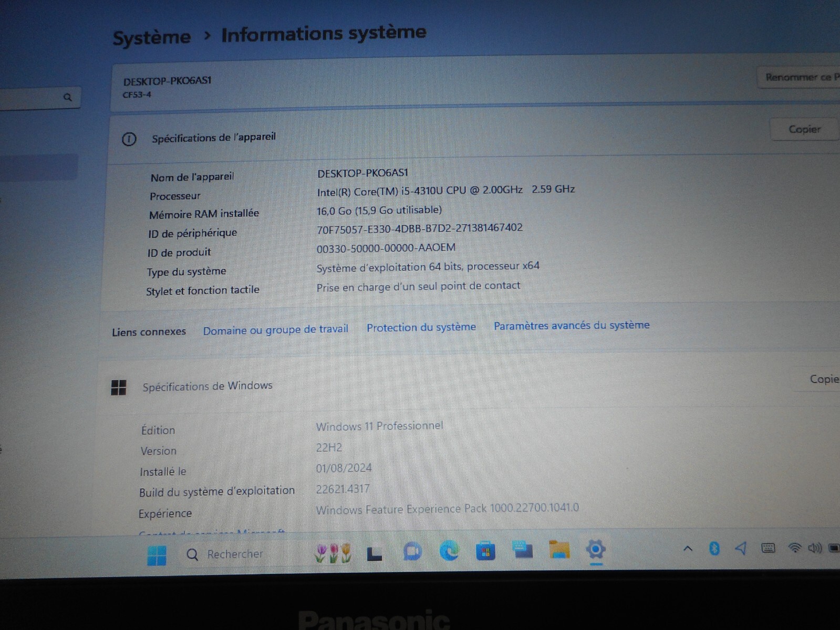
Task: Click the Renommer ce PC button
Action: coord(799,77)
